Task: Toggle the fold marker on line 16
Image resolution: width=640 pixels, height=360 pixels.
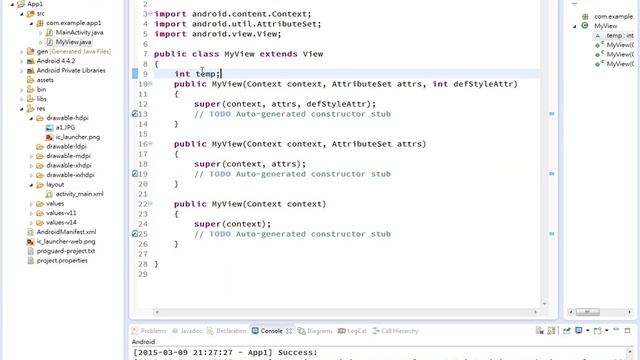Action: pos(150,144)
